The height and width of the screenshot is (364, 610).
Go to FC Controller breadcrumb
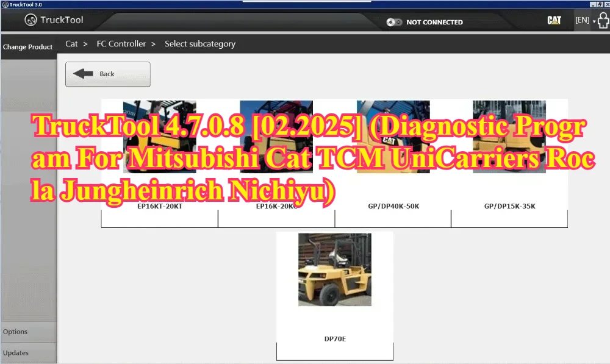pos(121,44)
